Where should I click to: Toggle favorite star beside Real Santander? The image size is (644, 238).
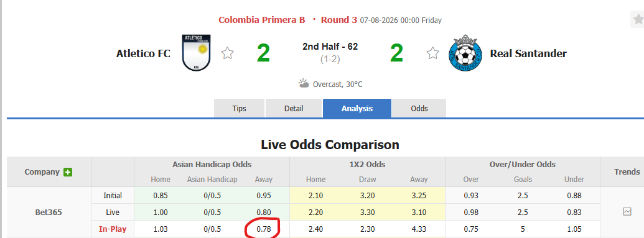[432, 53]
